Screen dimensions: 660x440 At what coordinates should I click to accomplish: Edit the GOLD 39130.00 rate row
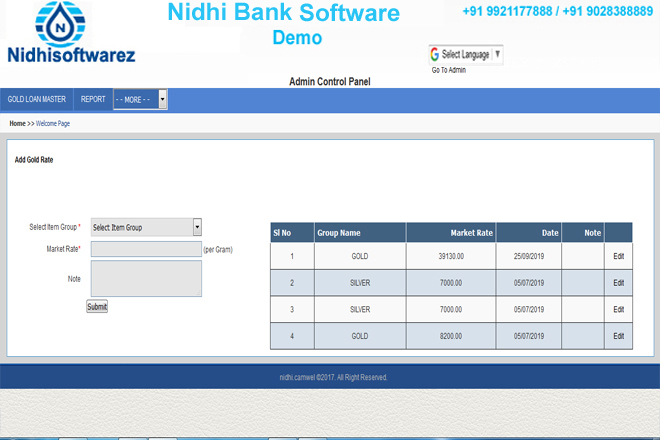(x=618, y=256)
